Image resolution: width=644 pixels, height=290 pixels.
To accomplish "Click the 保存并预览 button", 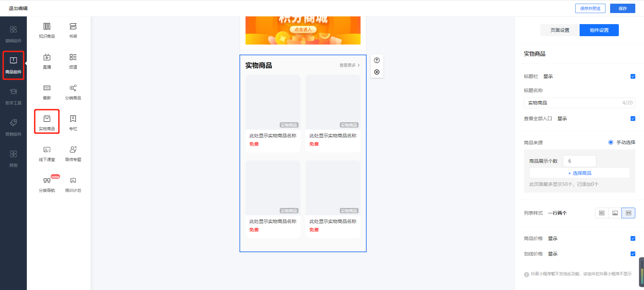I will (x=590, y=8).
